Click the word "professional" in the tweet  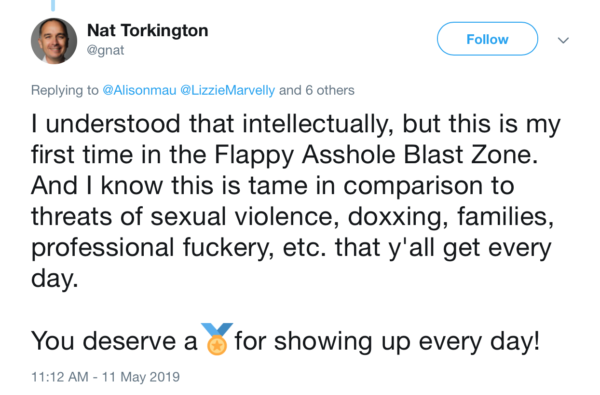pos(103,248)
